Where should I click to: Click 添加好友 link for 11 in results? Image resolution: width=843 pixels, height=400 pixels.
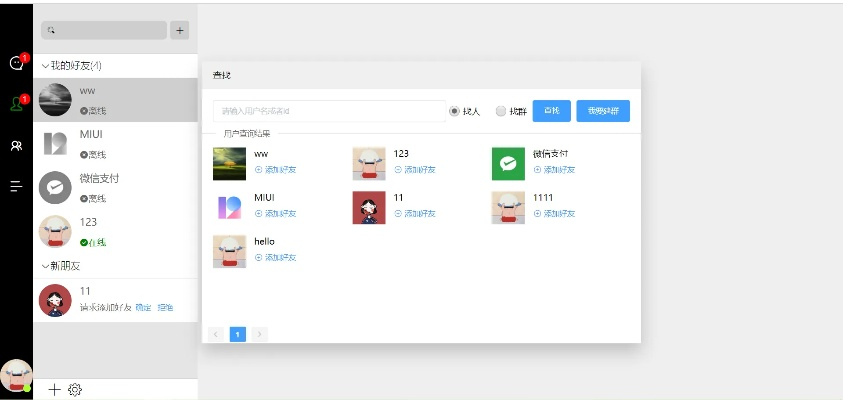coord(420,213)
